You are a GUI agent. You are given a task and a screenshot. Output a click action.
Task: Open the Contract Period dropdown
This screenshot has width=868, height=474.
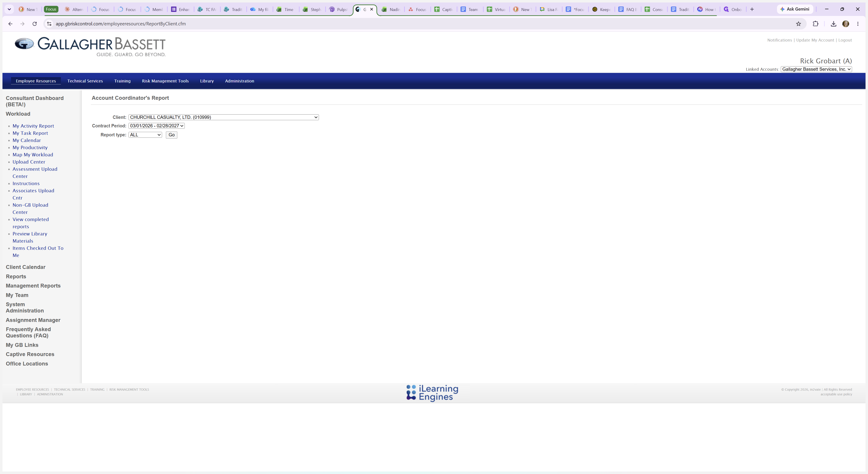pos(156,126)
